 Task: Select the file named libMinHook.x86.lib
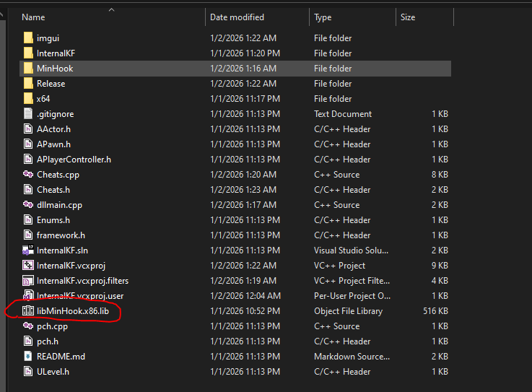[x=73, y=311]
